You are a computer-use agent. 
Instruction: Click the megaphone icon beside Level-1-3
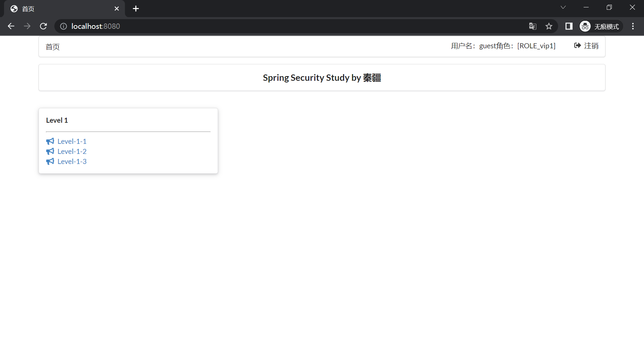pos(50,161)
